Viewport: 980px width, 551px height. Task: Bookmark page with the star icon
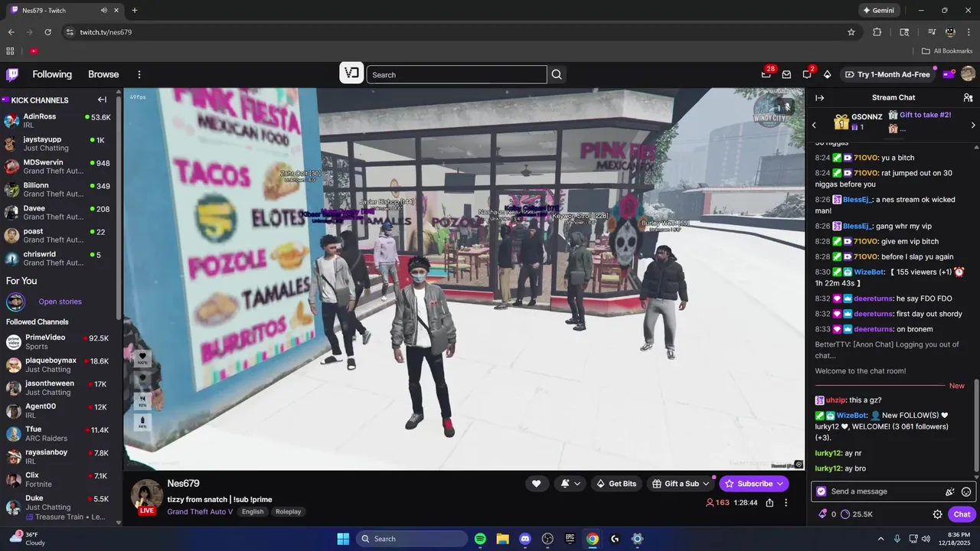[x=851, y=32]
